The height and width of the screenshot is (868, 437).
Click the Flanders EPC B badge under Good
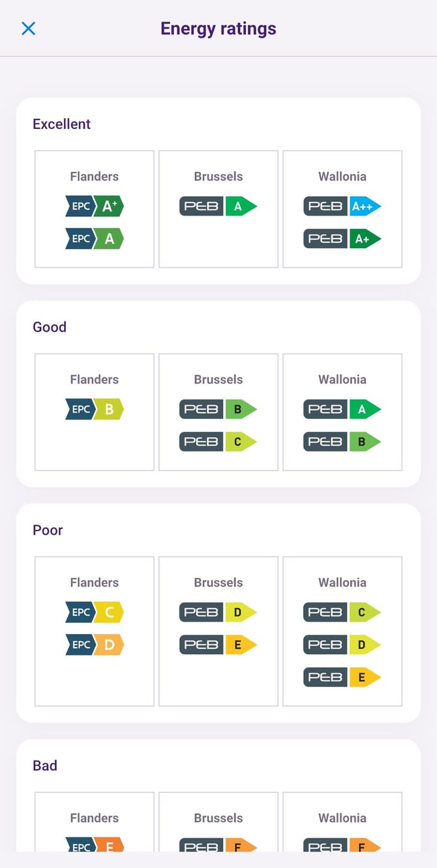95,409
